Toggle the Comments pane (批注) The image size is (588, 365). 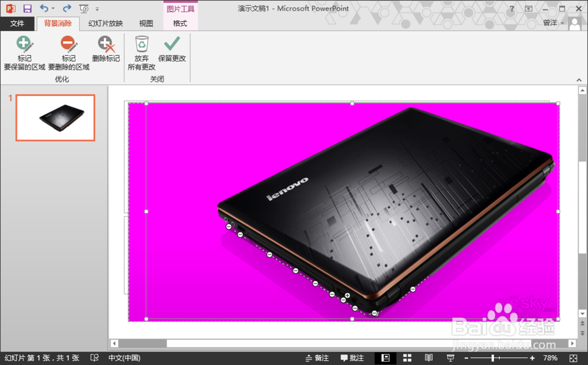coord(352,358)
